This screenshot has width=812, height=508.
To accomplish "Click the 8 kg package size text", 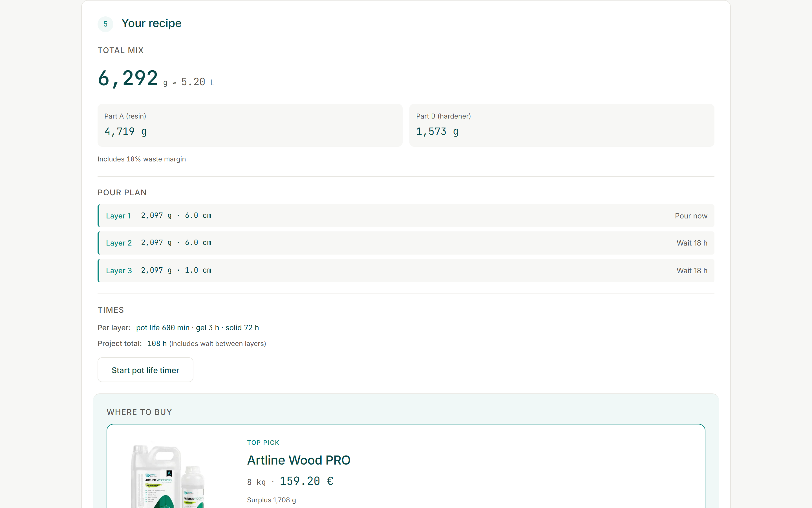I will [x=256, y=482].
